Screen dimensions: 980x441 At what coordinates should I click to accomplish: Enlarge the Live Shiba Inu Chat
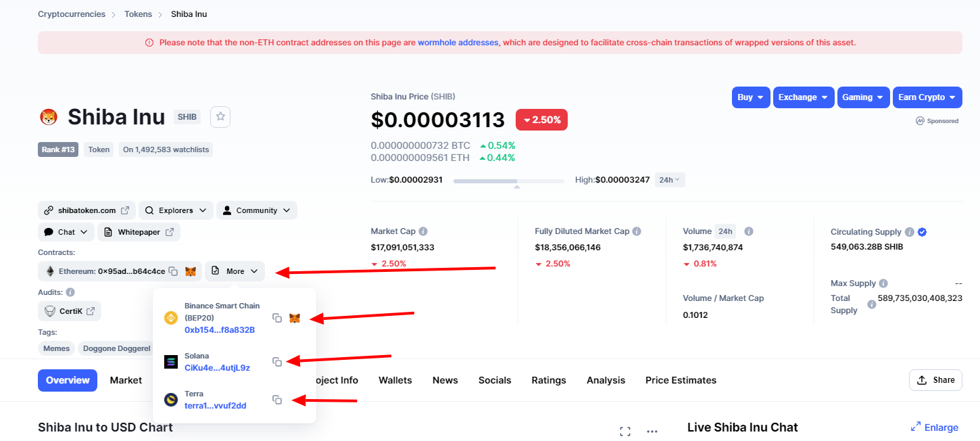[934, 427]
